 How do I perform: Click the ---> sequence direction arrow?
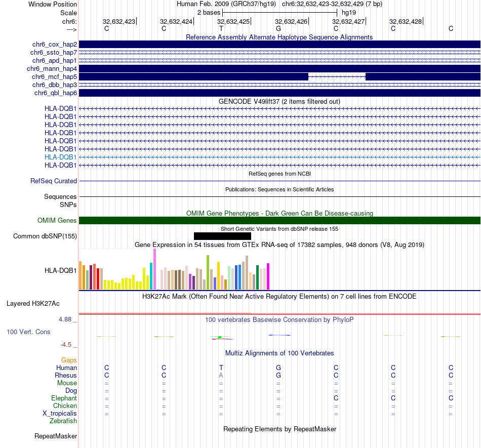[x=71, y=29]
